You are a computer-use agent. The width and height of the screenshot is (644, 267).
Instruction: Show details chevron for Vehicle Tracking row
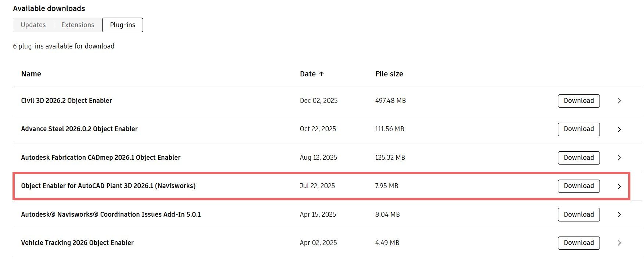pos(619,243)
